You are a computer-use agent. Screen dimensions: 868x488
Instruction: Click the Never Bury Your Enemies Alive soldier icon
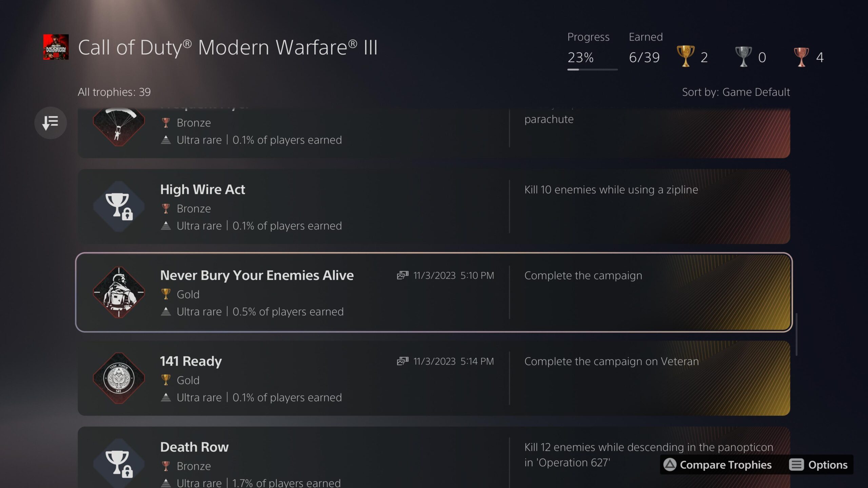tap(119, 292)
